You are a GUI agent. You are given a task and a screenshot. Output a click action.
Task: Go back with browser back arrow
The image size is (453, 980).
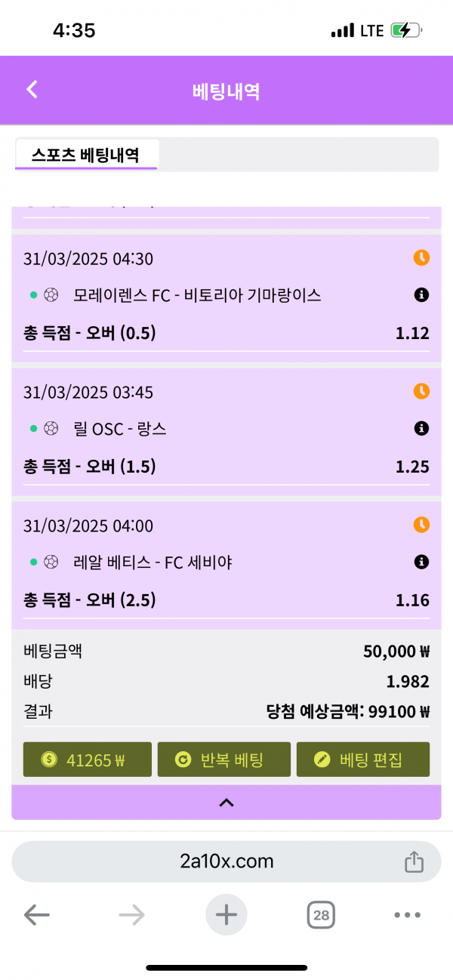coord(36,916)
